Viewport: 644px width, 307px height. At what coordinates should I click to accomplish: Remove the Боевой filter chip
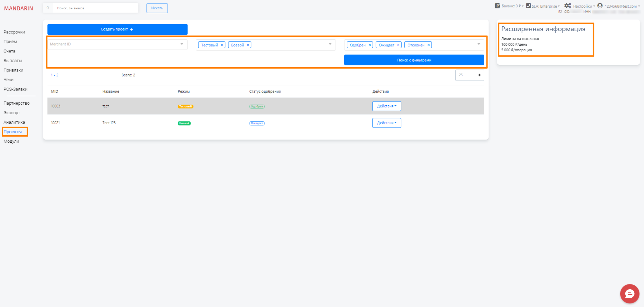tap(248, 45)
